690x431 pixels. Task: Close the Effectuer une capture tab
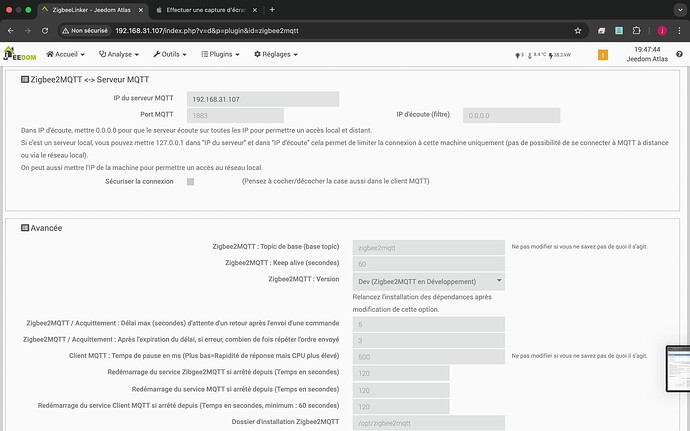pos(254,10)
